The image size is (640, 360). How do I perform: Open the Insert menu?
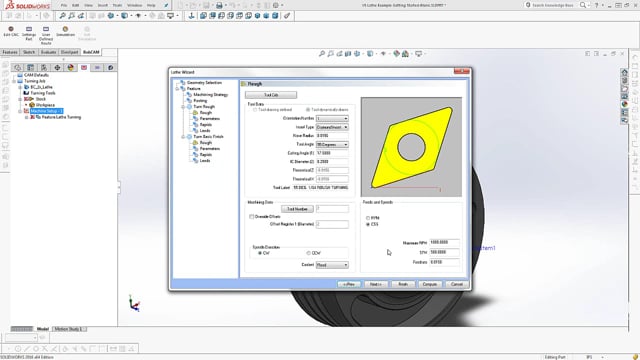coord(103,5)
